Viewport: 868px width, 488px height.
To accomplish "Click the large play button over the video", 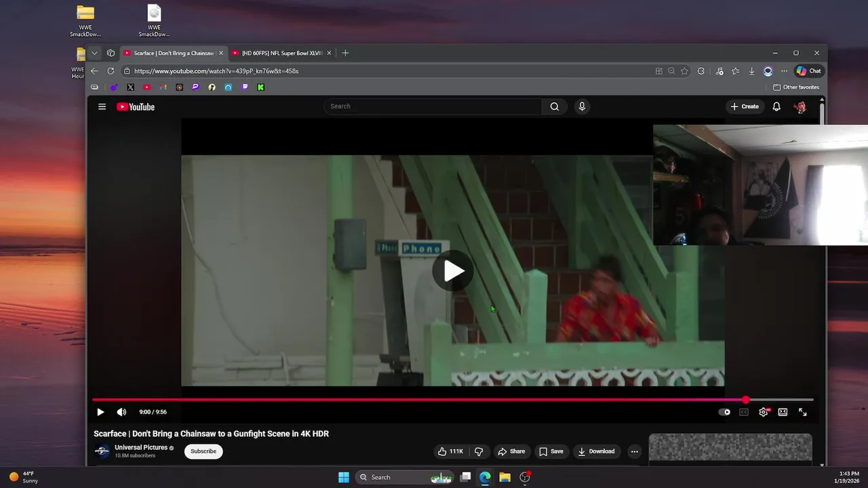I will [453, 271].
